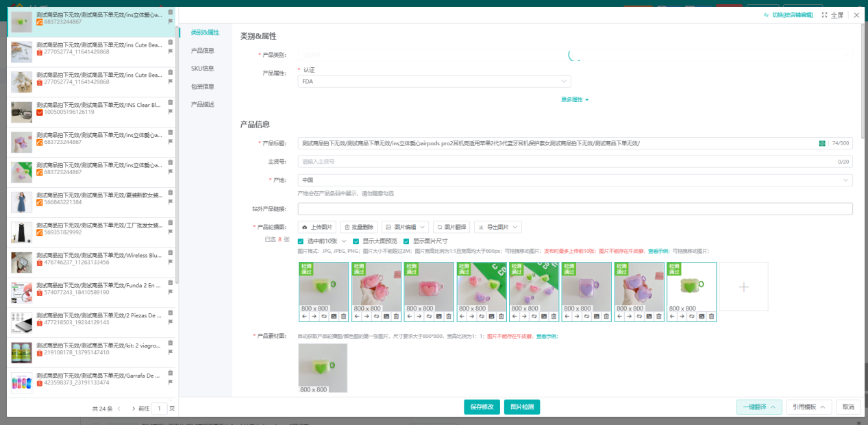868x425 pixels.
Task: Edit the second carousel image picture
Action: coord(386,316)
